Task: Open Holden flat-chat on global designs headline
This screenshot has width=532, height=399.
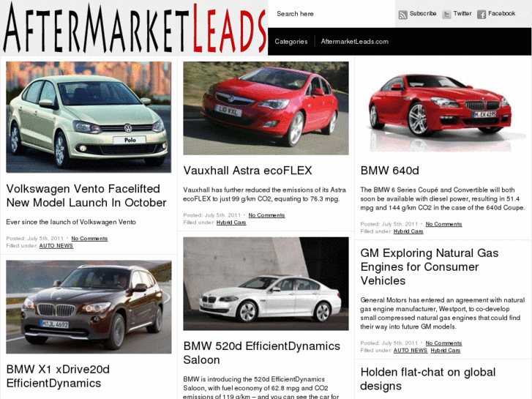Action: (x=428, y=379)
